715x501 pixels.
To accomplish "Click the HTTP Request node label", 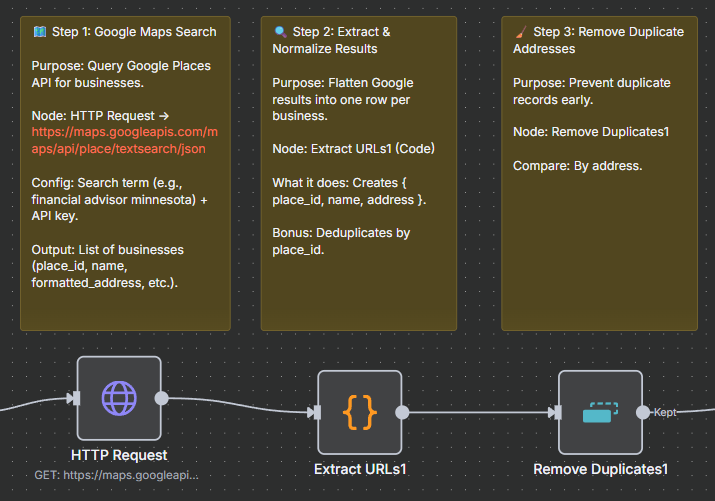I will point(119,455).
